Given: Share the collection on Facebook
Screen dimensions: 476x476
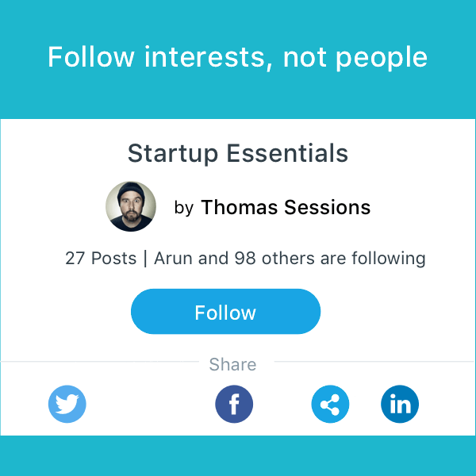Looking at the screenshot, I should point(234,405).
